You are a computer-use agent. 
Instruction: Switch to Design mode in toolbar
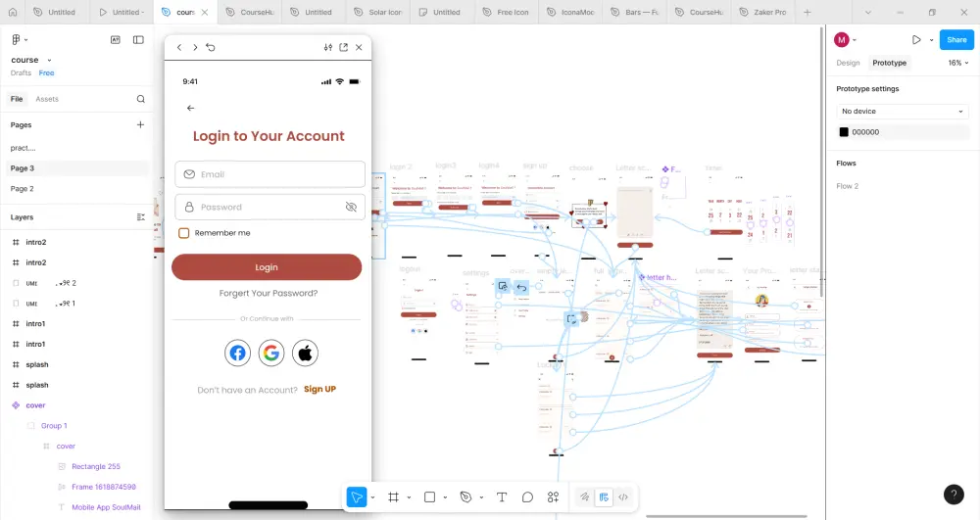pyautogui.click(x=604, y=497)
